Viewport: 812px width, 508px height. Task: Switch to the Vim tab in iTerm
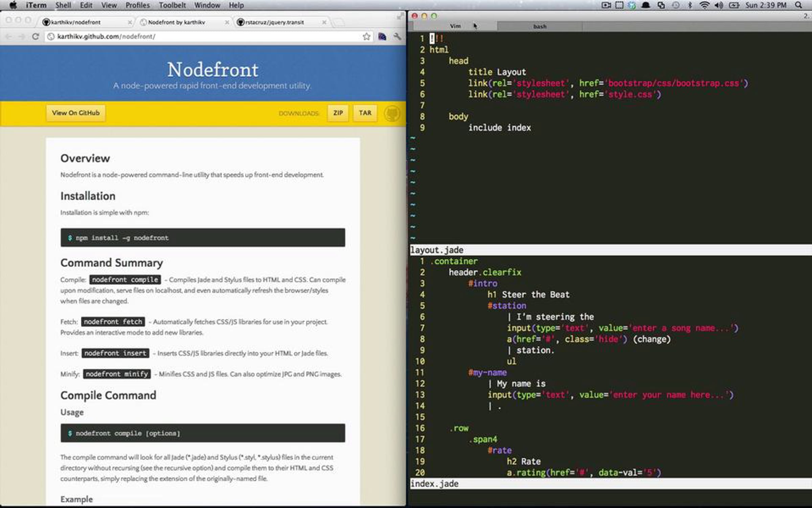(x=455, y=26)
